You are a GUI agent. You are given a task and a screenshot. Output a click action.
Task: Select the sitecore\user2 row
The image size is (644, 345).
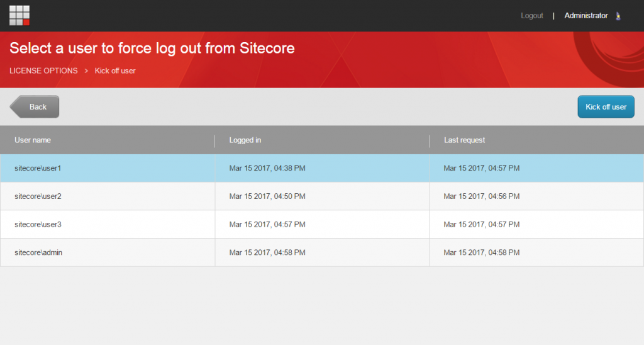pos(322,196)
